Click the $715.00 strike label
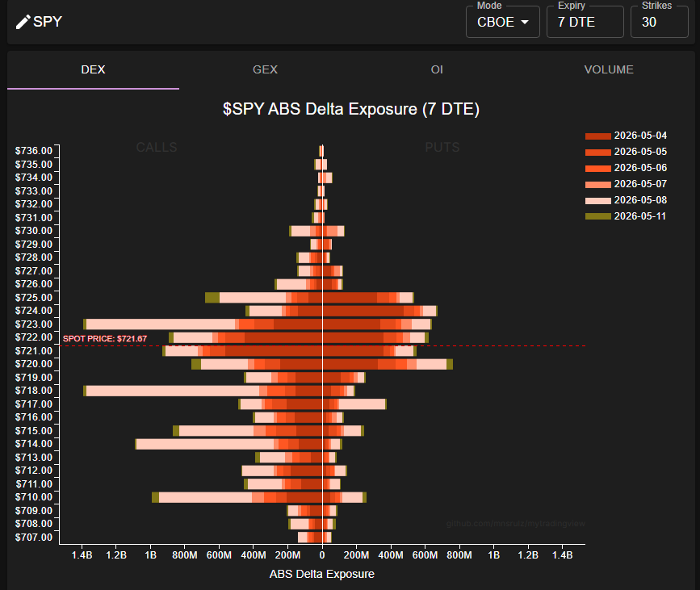The width and height of the screenshot is (700, 590). [x=34, y=431]
